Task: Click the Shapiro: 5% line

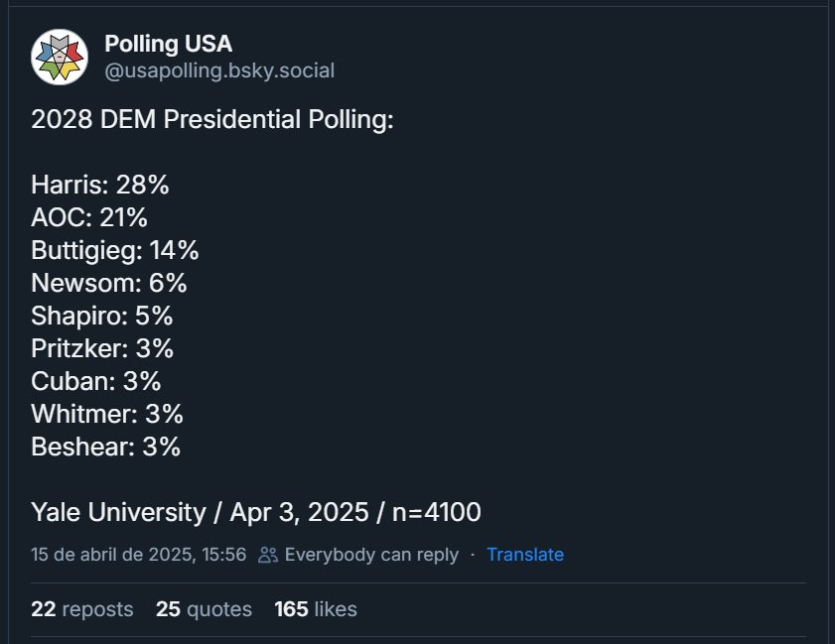Action: click(x=102, y=316)
